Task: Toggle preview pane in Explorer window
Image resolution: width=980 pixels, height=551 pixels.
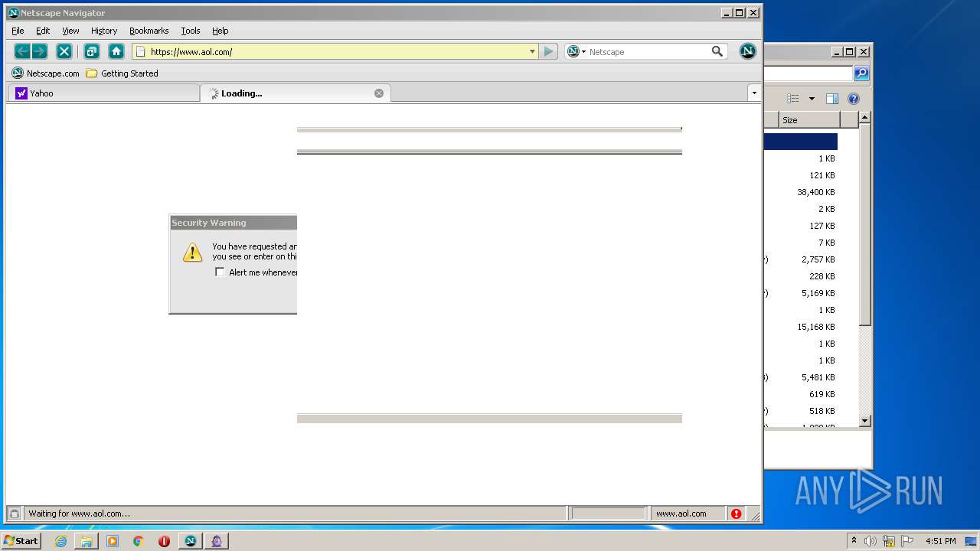Action: pyautogui.click(x=832, y=99)
